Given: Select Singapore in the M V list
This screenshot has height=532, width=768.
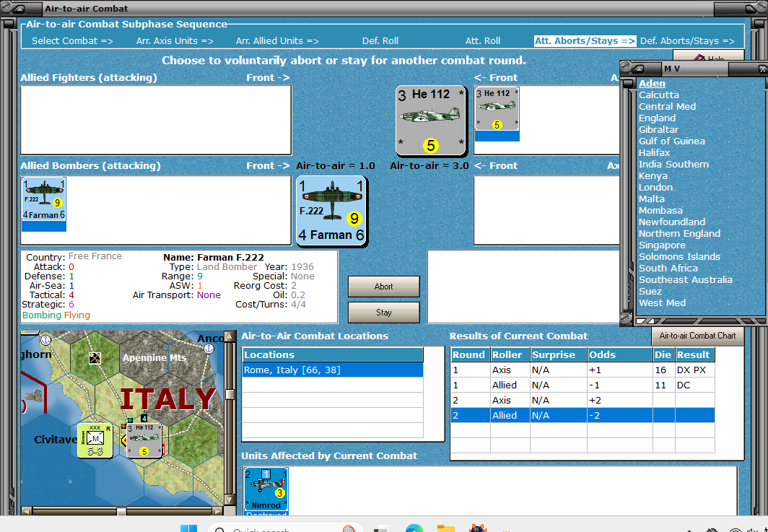Looking at the screenshot, I should coord(662,245).
